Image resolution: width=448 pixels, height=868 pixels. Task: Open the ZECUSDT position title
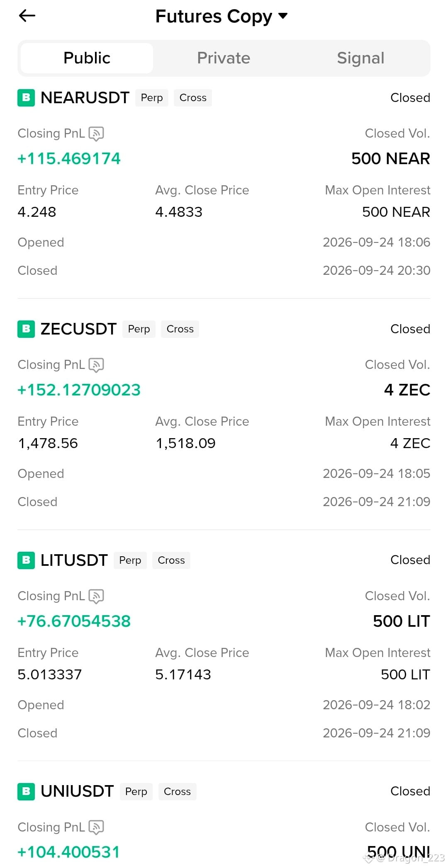[78, 329]
